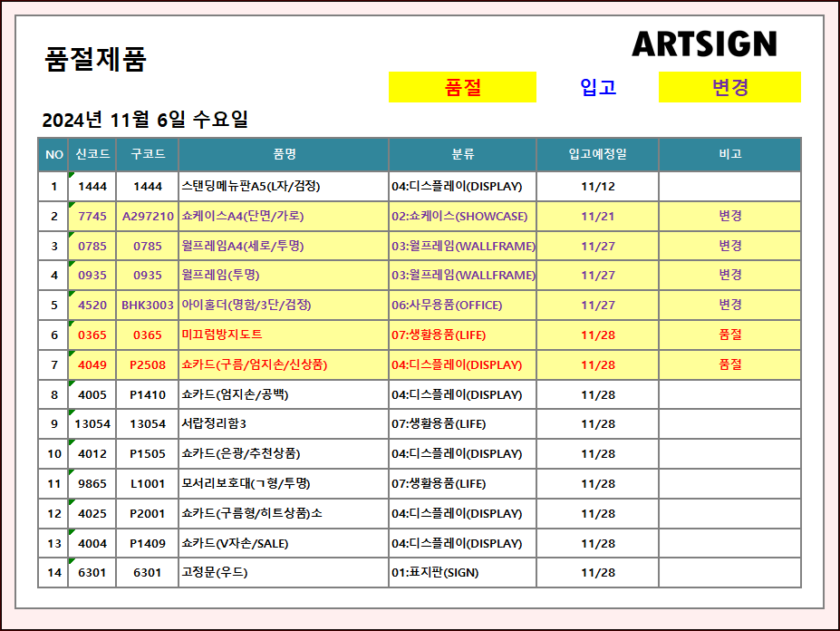Select the 서랍정리함3 product cell
This screenshot has width=840, height=631.
(214, 423)
